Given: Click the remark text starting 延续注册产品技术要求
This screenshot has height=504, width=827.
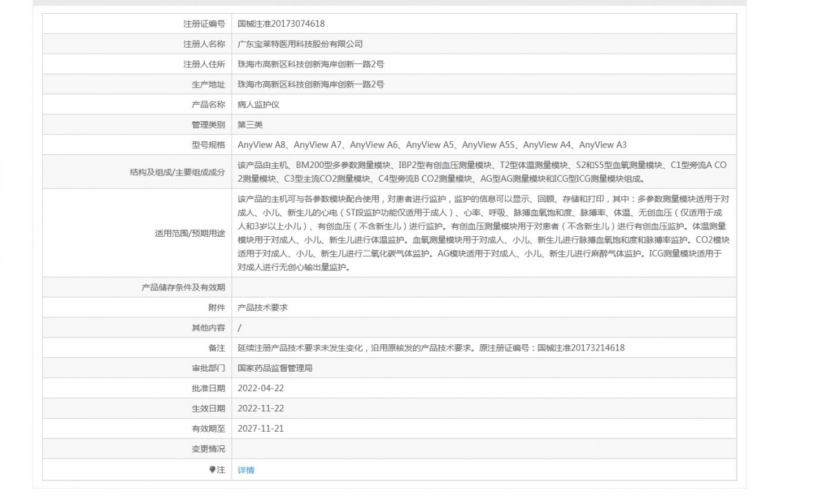Looking at the screenshot, I should pyautogui.click(x=431, y=348).
